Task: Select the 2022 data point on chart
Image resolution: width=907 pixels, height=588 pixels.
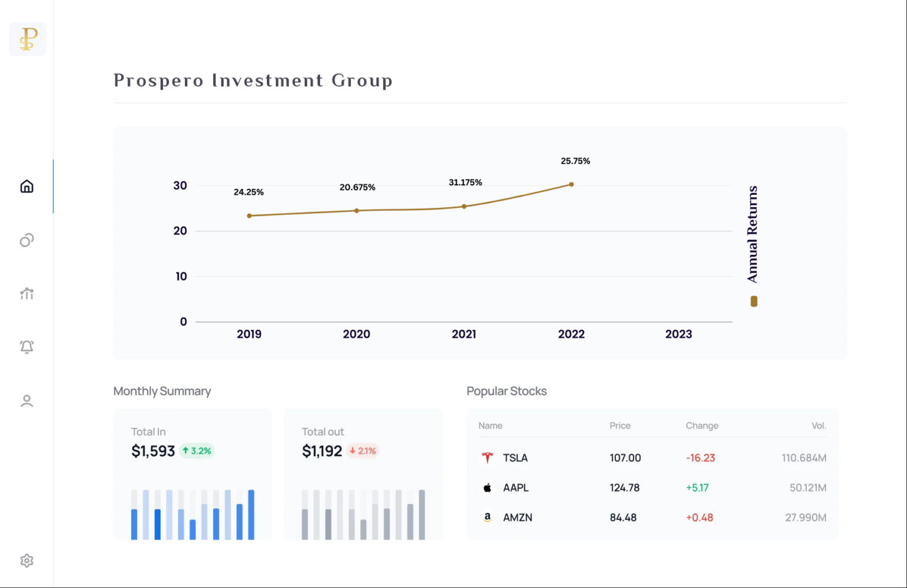Action: [x=571, y=185]
